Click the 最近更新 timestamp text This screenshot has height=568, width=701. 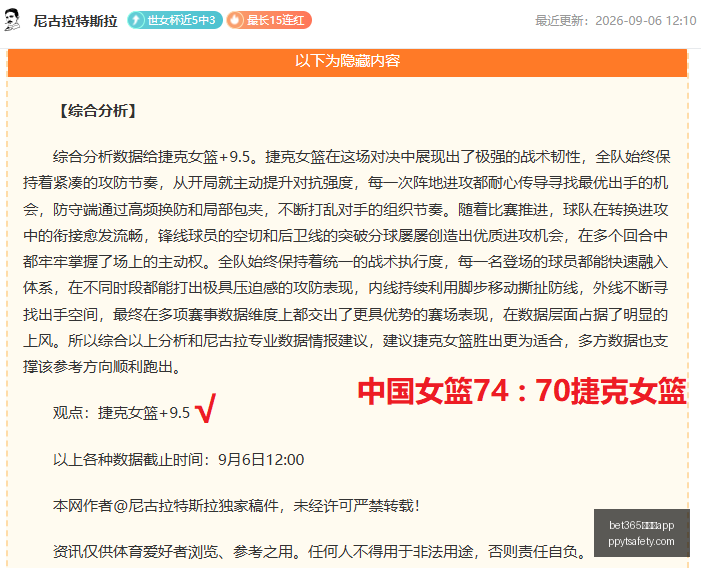pyautogui.click(x=616, y=21)
